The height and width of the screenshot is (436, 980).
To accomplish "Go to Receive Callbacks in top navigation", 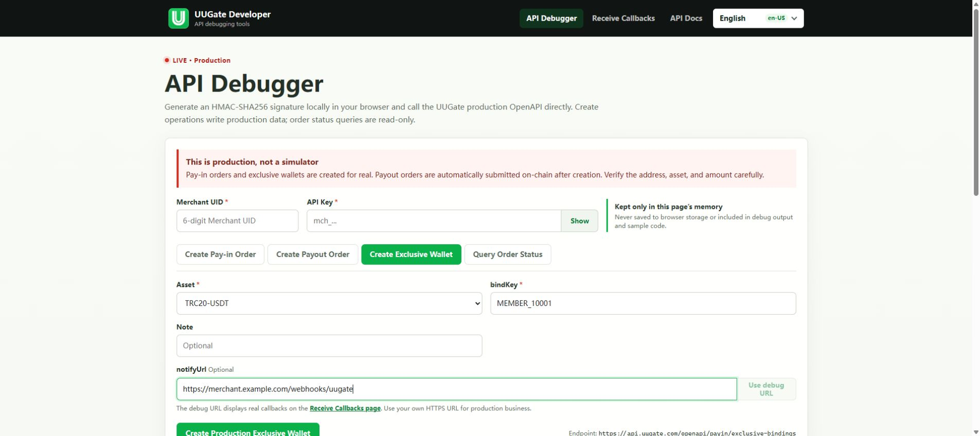I will [x=623, y=18].
